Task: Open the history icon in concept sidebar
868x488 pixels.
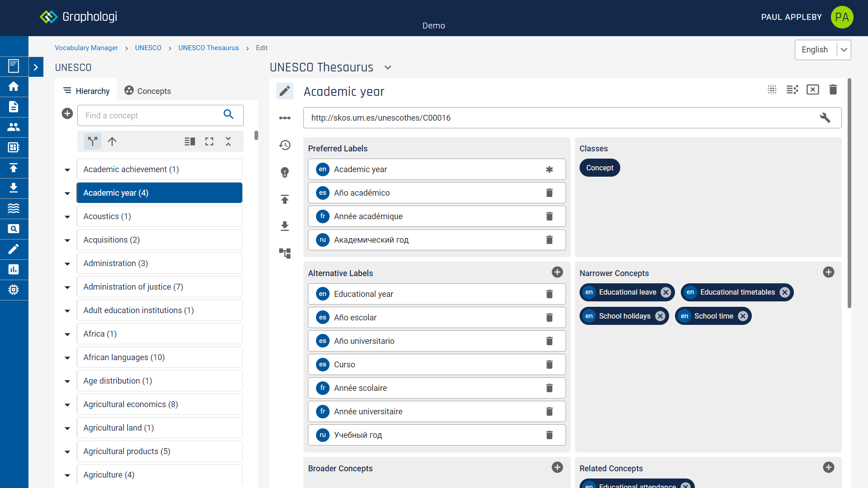Action: (x=285, y=145)
